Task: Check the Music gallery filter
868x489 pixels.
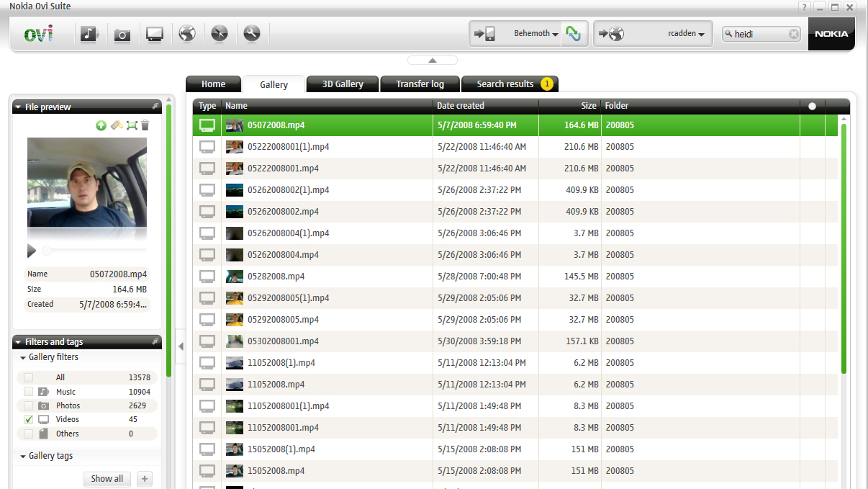Action: (x=28, y=391)
